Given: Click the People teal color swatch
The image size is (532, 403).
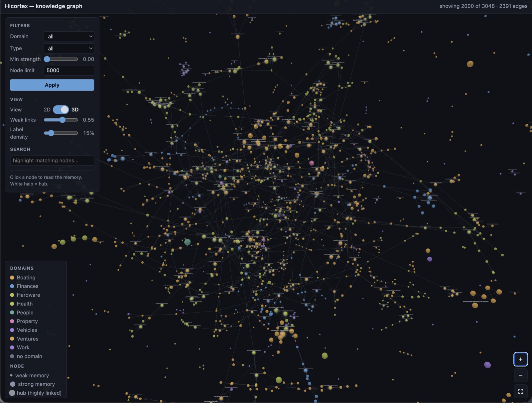Looking at the screenshot, I should [12, 313].
